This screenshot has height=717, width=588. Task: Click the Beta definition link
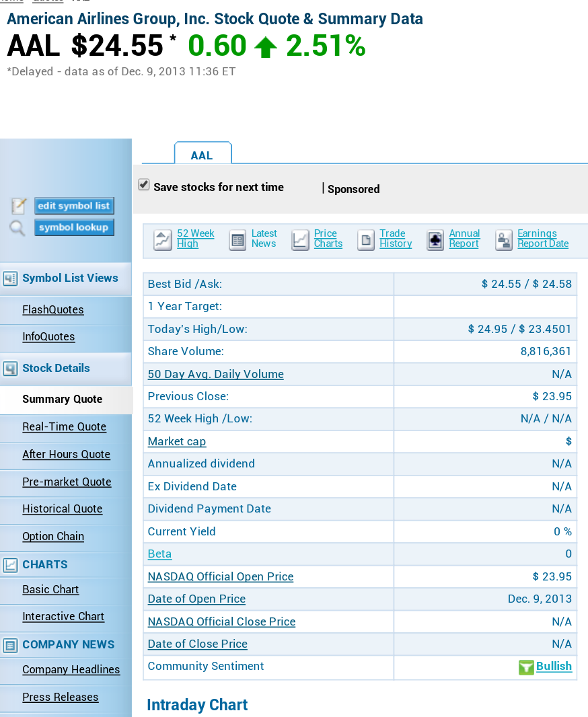pos(159,554)
